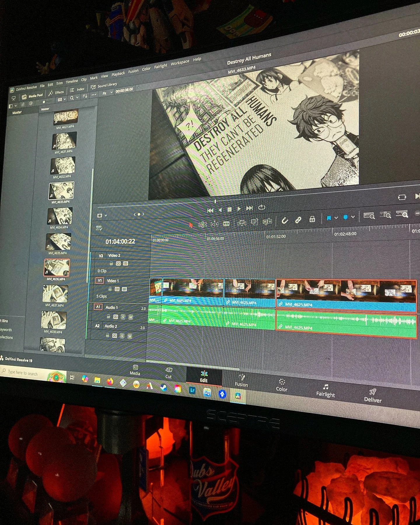Solo the Audio 2 track
The image size is (420, 525).
click(122, 336)
